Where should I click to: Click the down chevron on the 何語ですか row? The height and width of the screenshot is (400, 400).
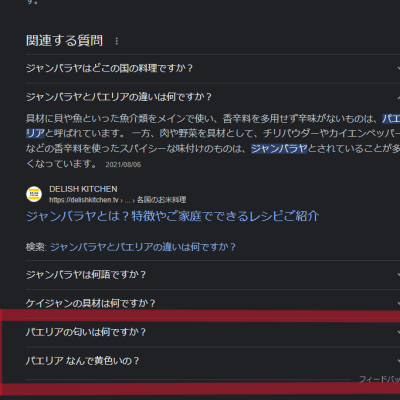[398, 275]
